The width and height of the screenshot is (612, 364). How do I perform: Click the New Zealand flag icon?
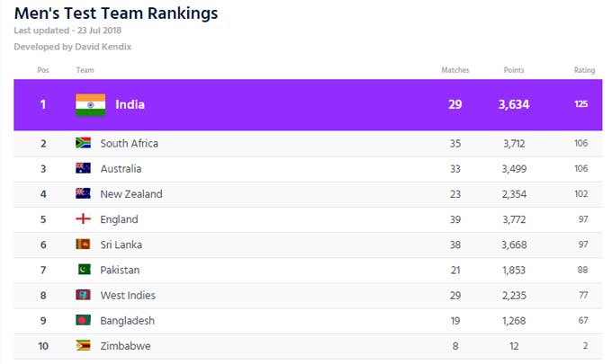[x=83, y=194]
